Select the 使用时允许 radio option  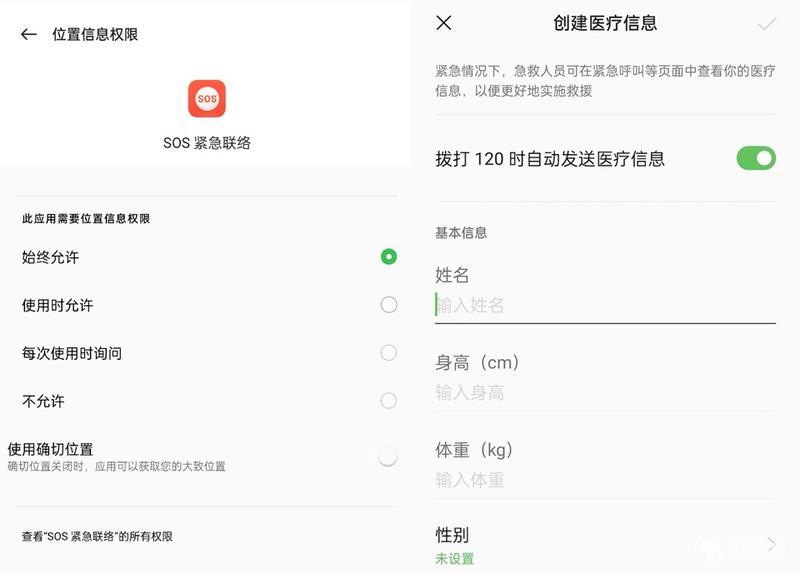[x=389, y=305]
